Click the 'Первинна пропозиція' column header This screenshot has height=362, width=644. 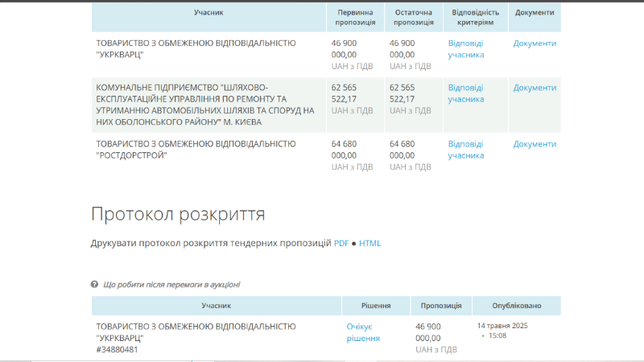355,17
